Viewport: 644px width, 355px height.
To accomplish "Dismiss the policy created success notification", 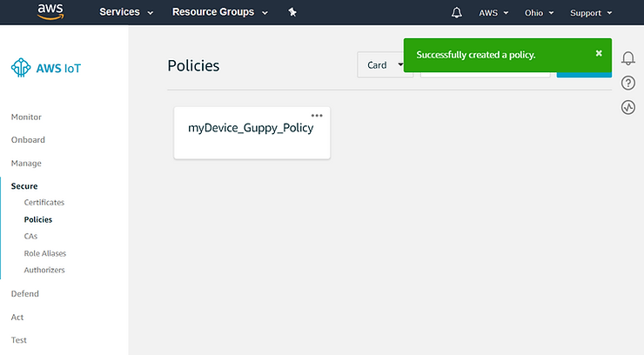I will pyautogui.click(x=599, y=53).
